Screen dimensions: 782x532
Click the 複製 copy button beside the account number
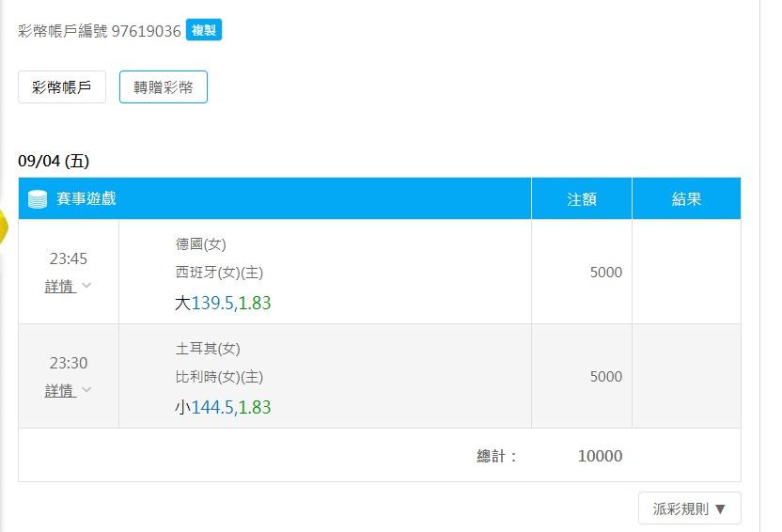203,30
